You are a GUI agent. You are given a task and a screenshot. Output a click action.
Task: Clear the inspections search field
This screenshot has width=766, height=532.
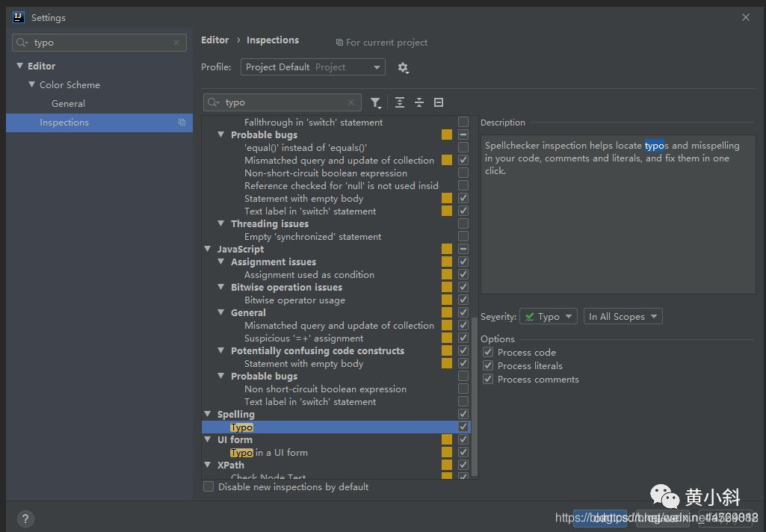[x=351, y=102]
